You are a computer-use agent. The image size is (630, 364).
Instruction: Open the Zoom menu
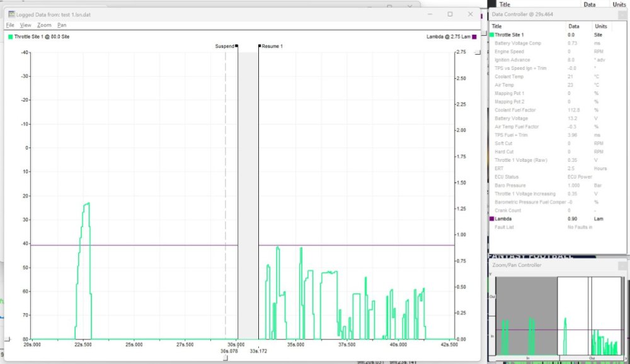[44, 25]
